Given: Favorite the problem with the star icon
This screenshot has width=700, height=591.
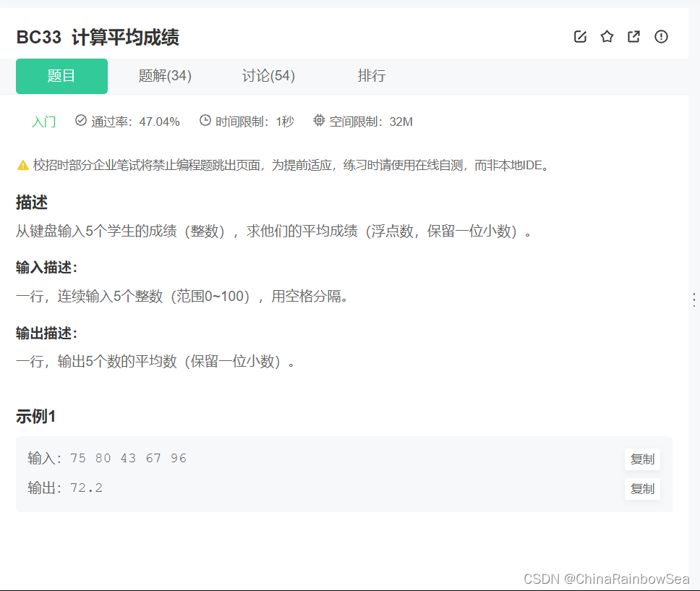Looking at the screenshot, I should point(607,37).
